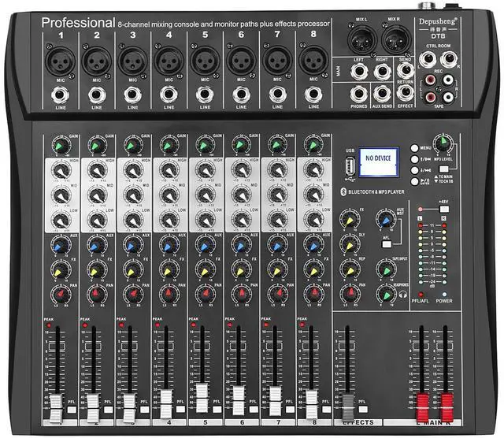Click the channel 4 MIC XLR input jack
Screen dimensions: 504x438
169,61
